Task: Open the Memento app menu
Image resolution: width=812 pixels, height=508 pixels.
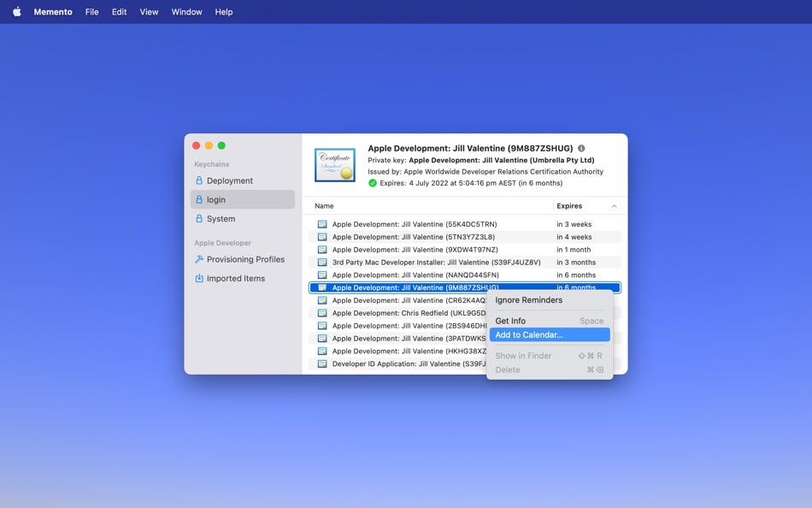Action: 53,11
